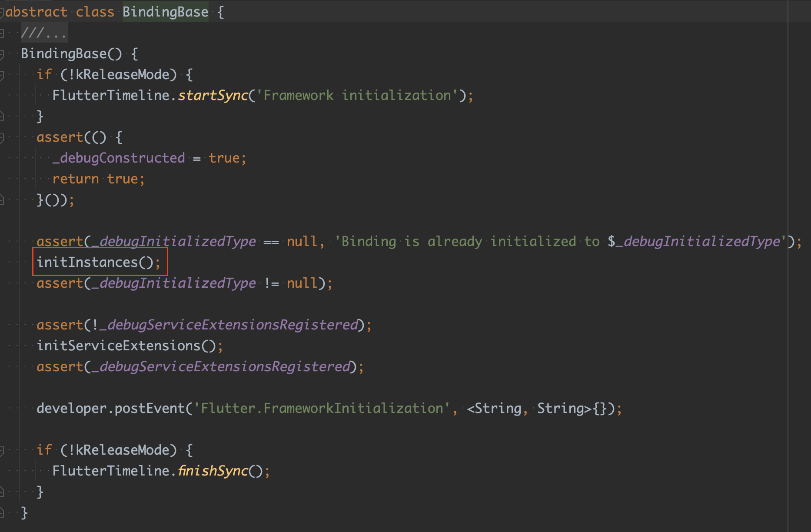
Task: Collapse the 'assert(() {' closure fold marker
Action: (x=2, y=137)
